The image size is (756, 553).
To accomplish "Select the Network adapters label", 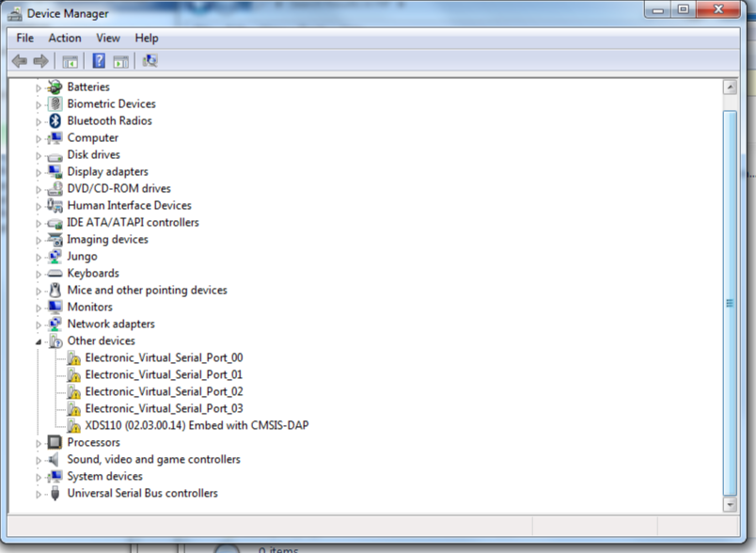I will point(111,324).
